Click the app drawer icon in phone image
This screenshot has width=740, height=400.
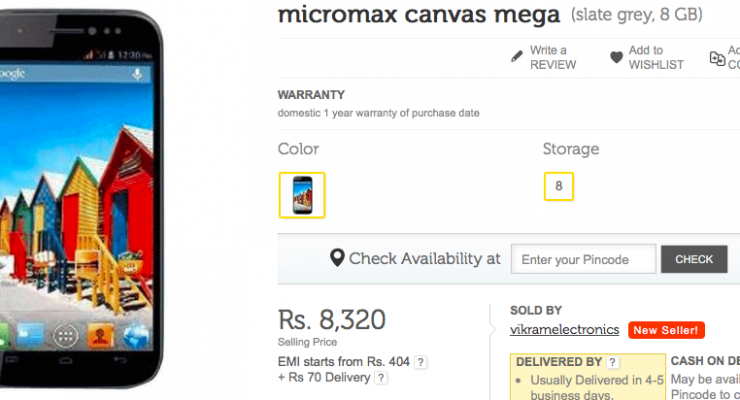66,335
